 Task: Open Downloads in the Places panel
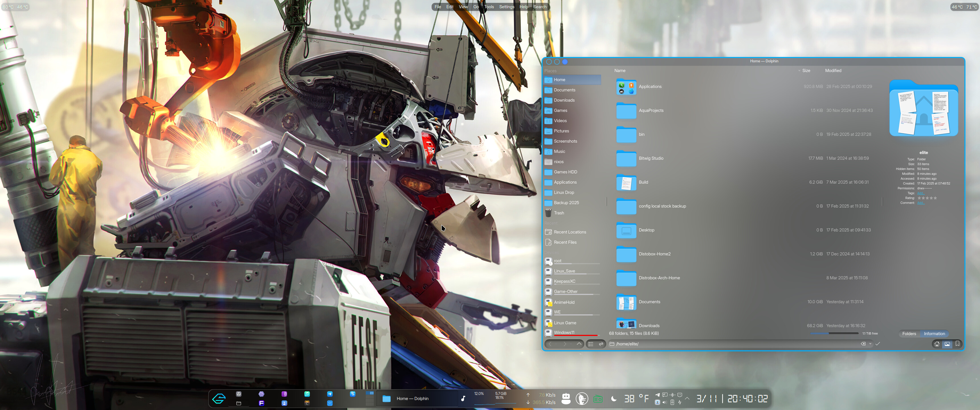(x=572, y=101)
